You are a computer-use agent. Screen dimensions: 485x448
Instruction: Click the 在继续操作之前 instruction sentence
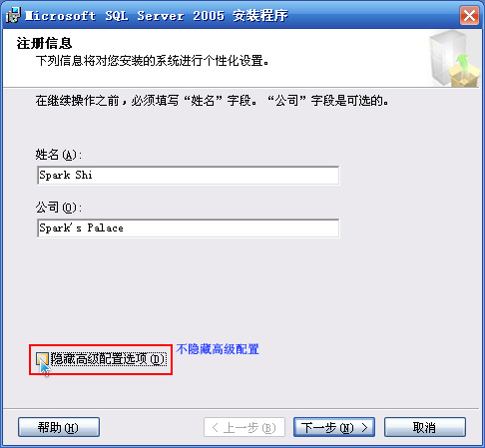click(212, 101)
